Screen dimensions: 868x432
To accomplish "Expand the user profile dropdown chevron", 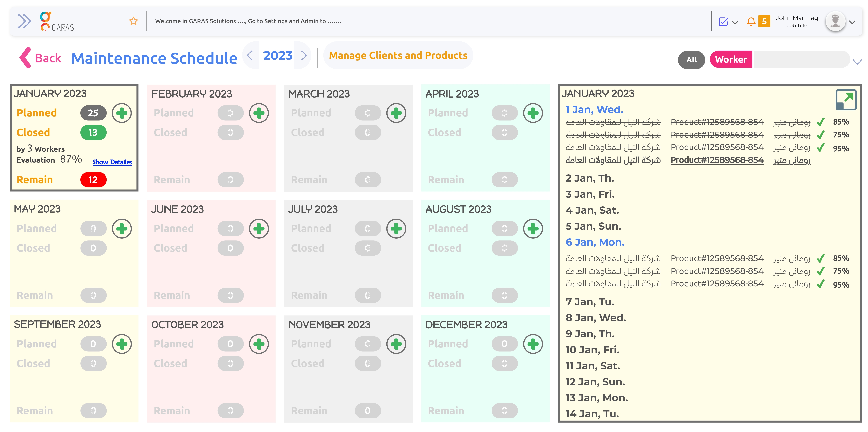I will tap(852, 22).
